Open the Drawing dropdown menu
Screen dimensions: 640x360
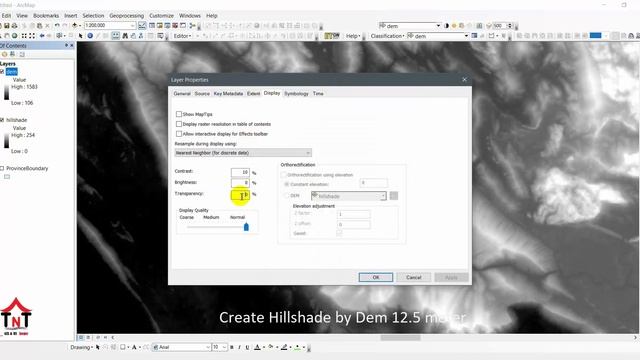tap(81, 347)
